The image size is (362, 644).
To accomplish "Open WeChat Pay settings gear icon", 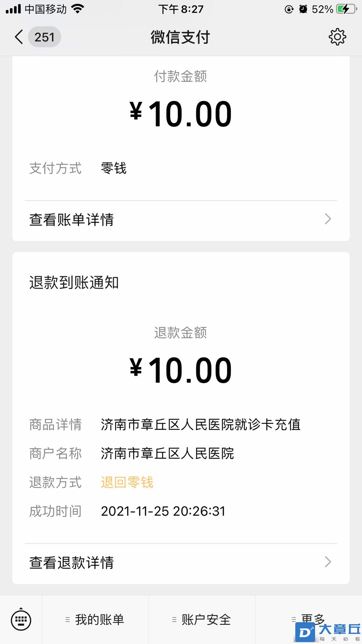I will coord(337,37).
